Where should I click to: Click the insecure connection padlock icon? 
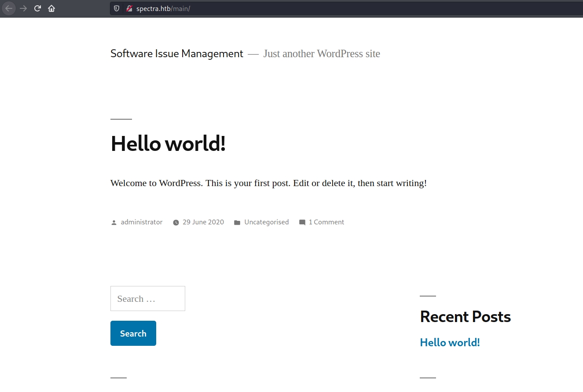129,8
